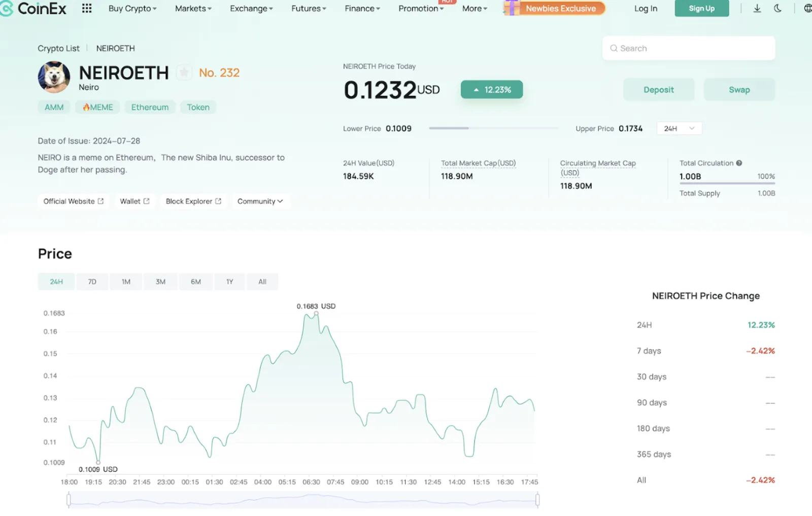Screen dimensions: 812x516
Task: Click the CoinEx logo
Action: (33, 8)
